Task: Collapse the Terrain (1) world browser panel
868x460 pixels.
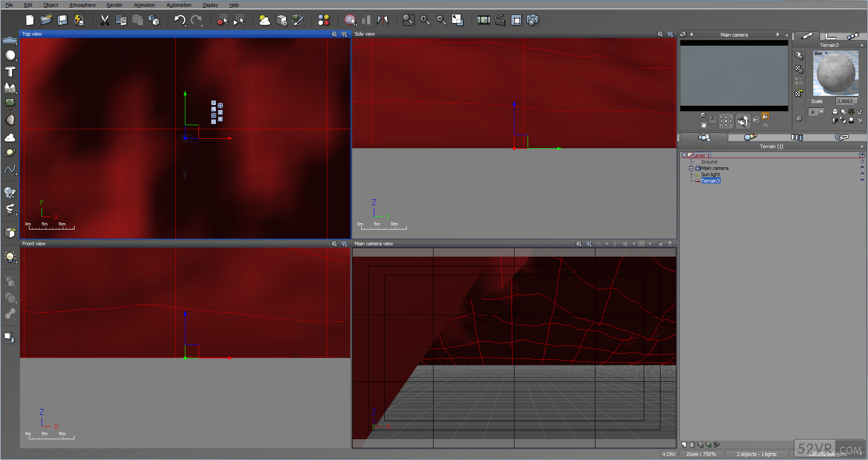Action: click(x=862, y=146)
